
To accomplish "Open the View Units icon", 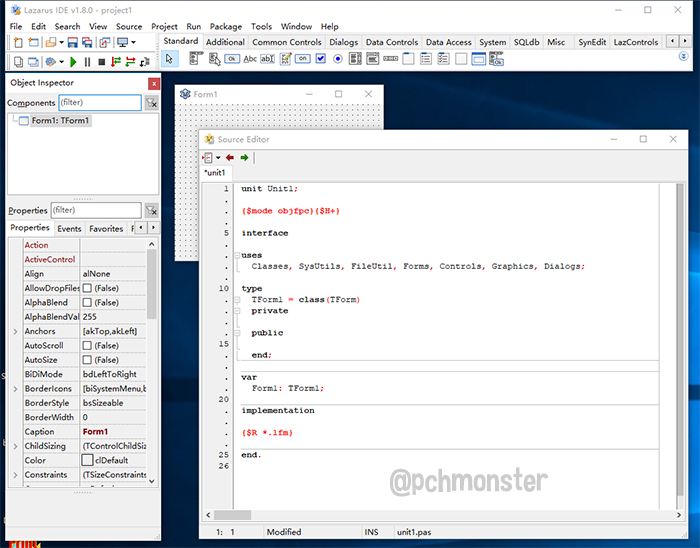I will click(x=18, y=62).
